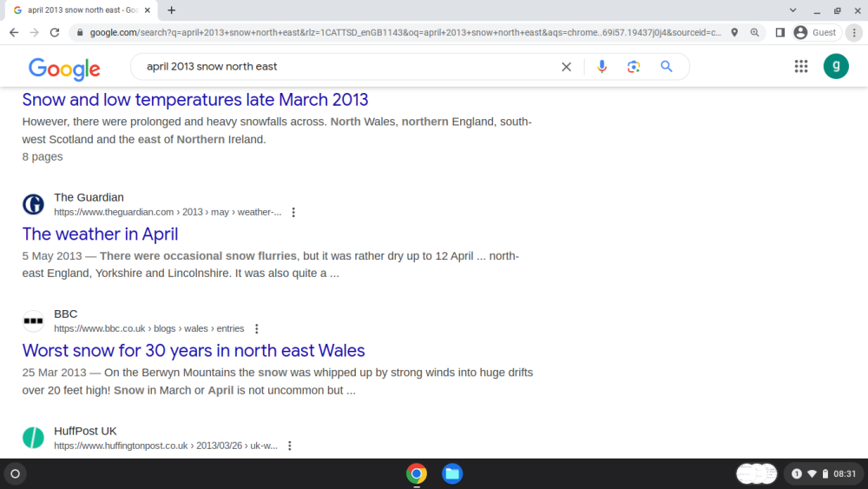This screenshot has width=868, height=489.
Task: Click the padlock site info icon
Action: 80,33
